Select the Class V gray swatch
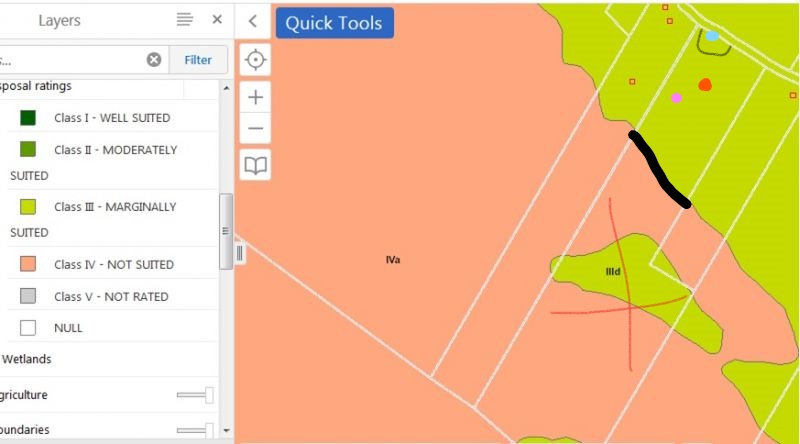The image size is (800, 444). pos(28,296)
